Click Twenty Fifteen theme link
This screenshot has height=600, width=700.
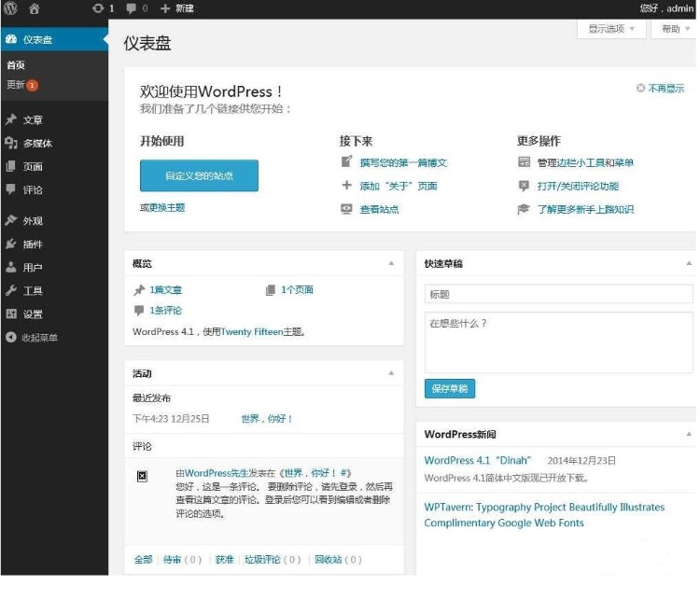point(252,331)
